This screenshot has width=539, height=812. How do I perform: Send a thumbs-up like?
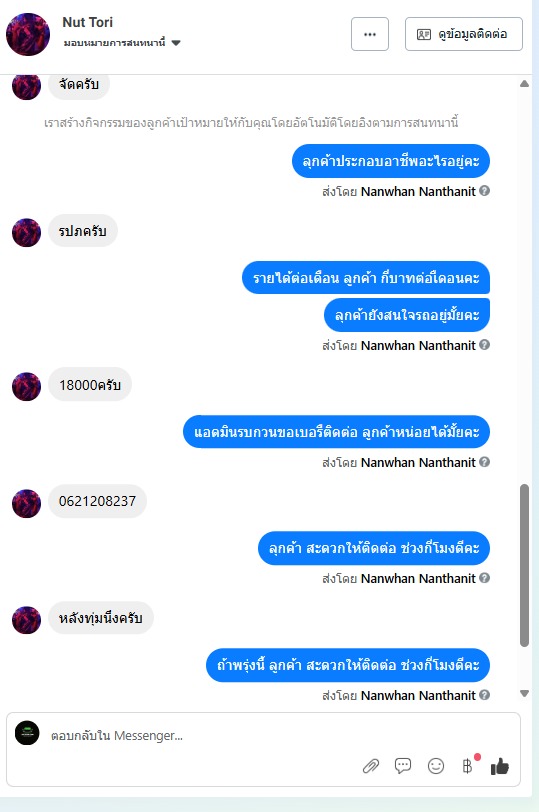500,766
